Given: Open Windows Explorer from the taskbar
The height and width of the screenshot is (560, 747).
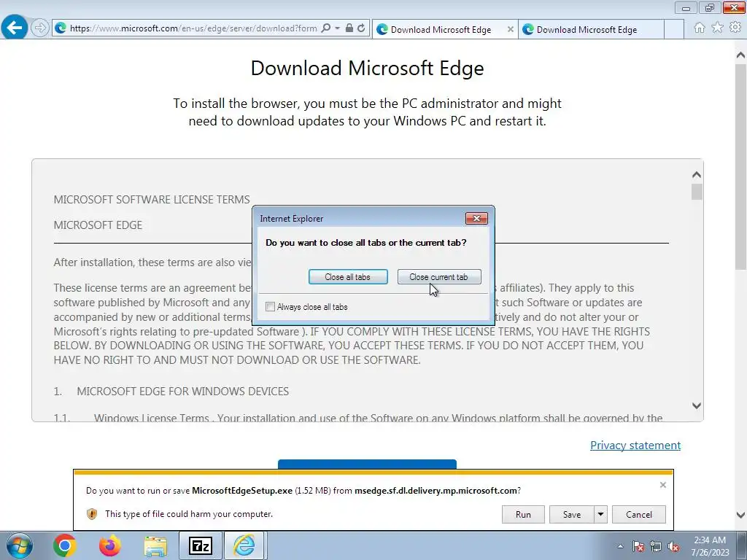Looking at the screenshot, I should tap(155, 545).
